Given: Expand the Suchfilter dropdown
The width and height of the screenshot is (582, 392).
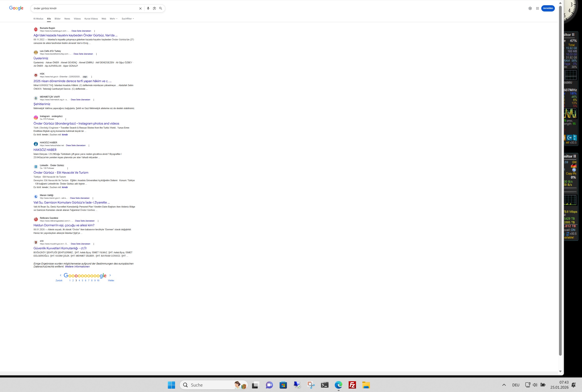Looking at the screenshot, I should [x=128, y=19].
